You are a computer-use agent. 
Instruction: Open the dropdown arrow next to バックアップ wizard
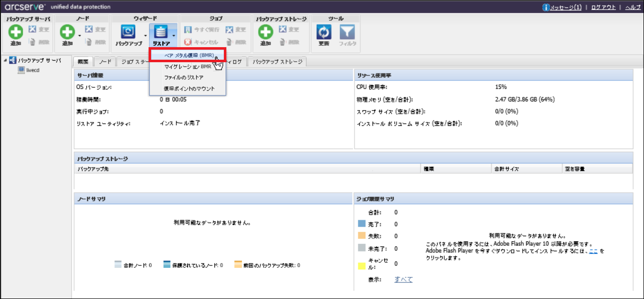coord(146,36)
